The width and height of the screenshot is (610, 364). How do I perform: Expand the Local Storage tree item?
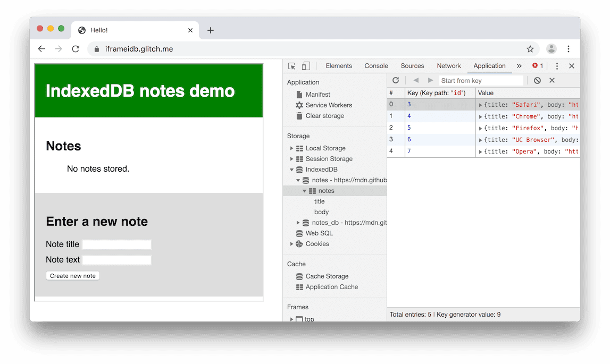pyautogui.click(x=291, y=148)
